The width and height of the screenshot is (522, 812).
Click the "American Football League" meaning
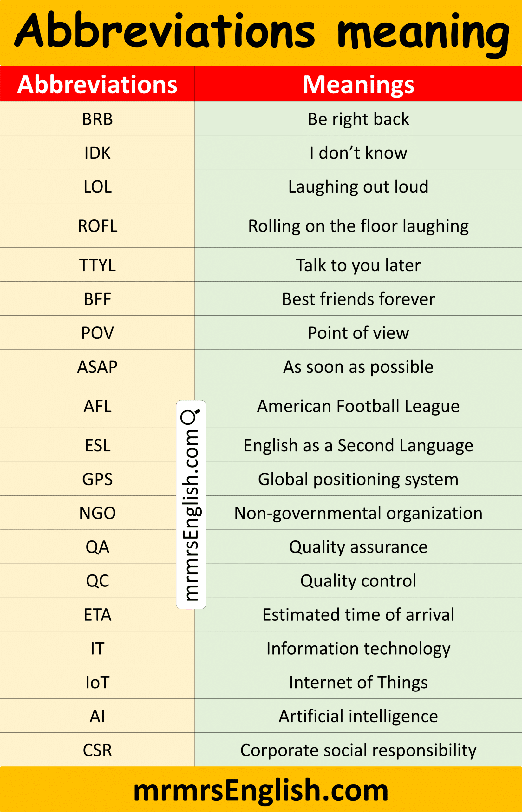358,406
